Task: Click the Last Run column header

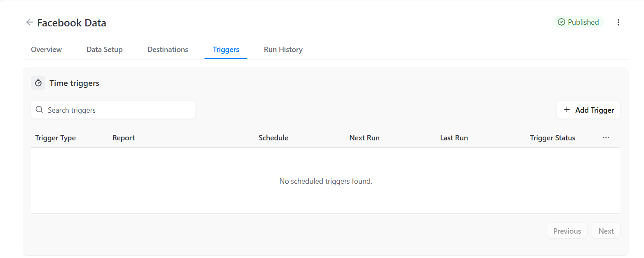Action: coord(454,138)
